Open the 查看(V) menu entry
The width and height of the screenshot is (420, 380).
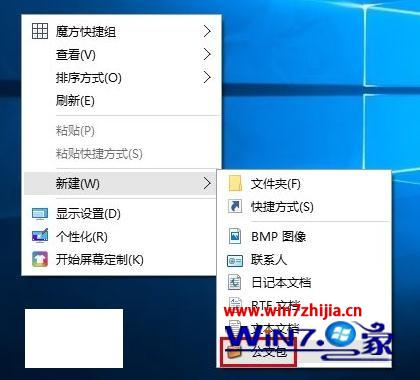(x=122, y=55)
